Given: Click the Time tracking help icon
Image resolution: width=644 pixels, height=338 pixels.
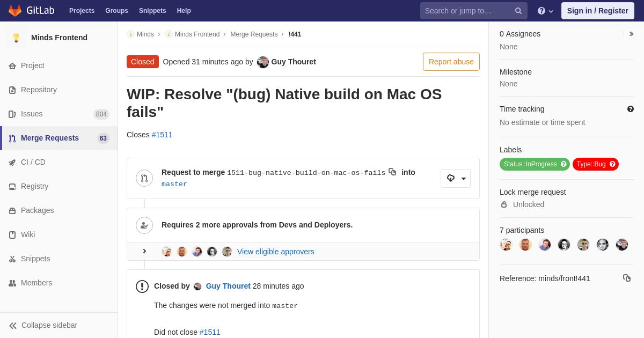Looking at the screenshot, I should click(x=631, y=109).
